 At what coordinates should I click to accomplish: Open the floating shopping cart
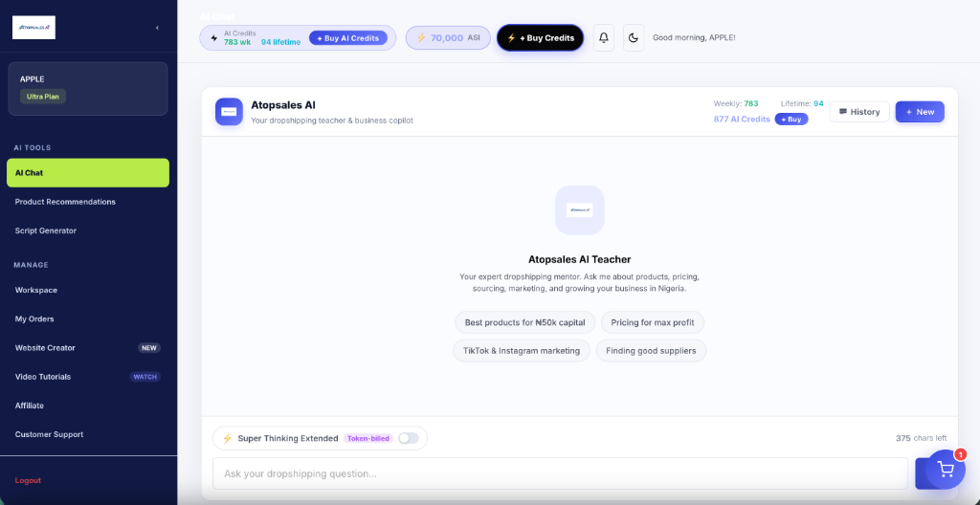point(946,470)
